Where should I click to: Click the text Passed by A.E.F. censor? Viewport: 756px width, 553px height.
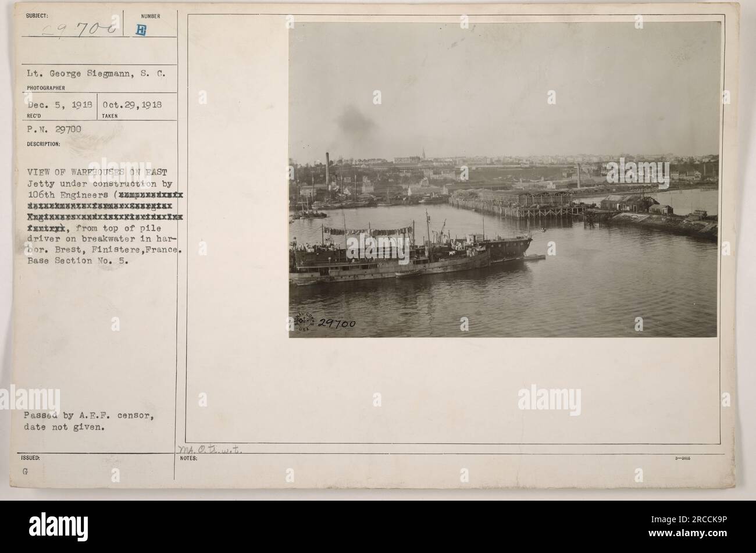(89, 416)
